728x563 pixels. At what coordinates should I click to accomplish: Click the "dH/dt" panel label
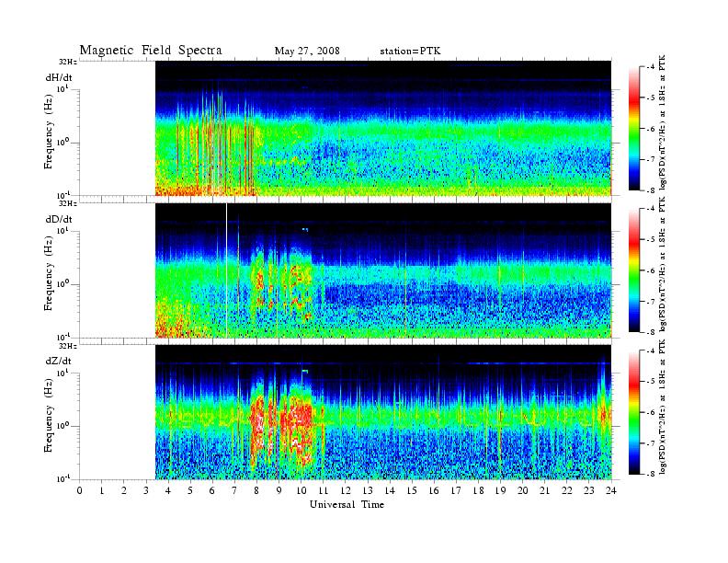click(x=59, y=77)
